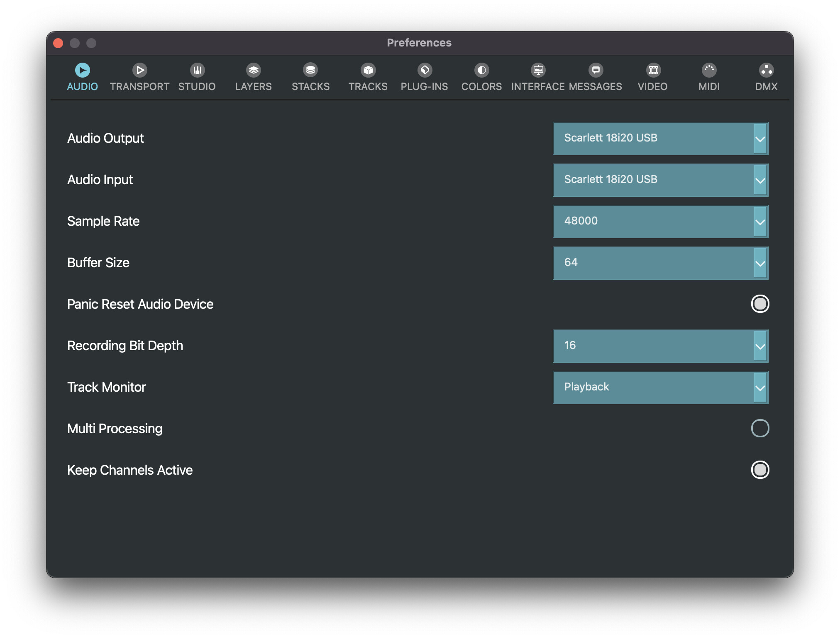Image resolution: width=840 pixels, height=639 pixels.
Task: Open the DMX three-dot icon
Action: 766,70
